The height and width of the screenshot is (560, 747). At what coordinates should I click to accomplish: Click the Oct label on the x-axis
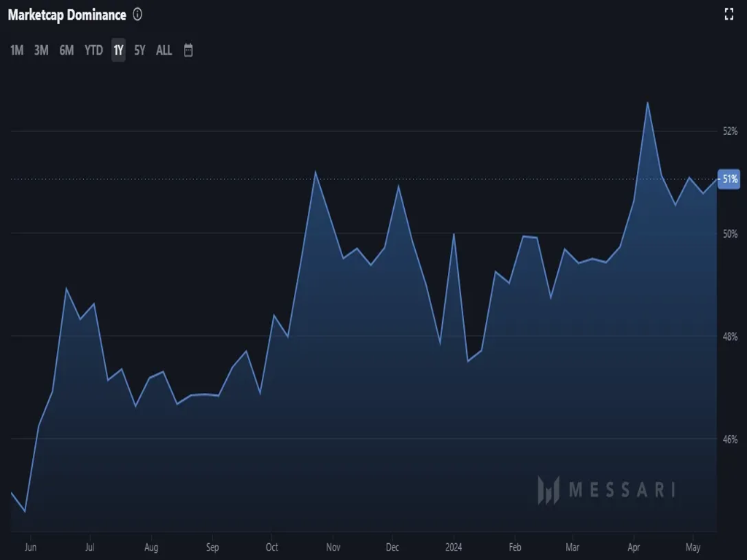271,547
